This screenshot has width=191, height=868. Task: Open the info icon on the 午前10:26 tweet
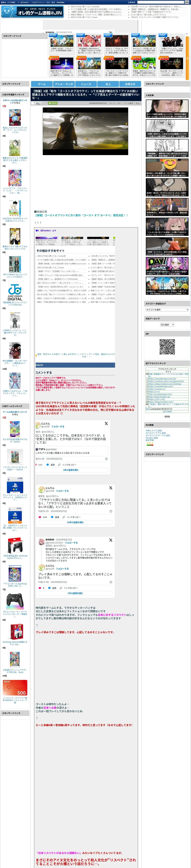click(106, 459)
